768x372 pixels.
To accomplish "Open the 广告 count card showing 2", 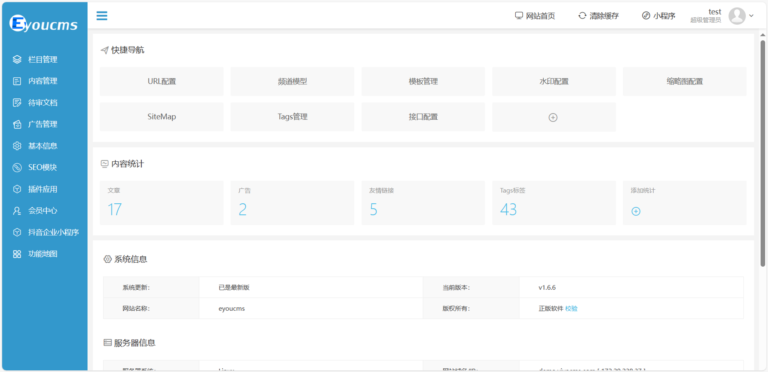I will [292, 203].
